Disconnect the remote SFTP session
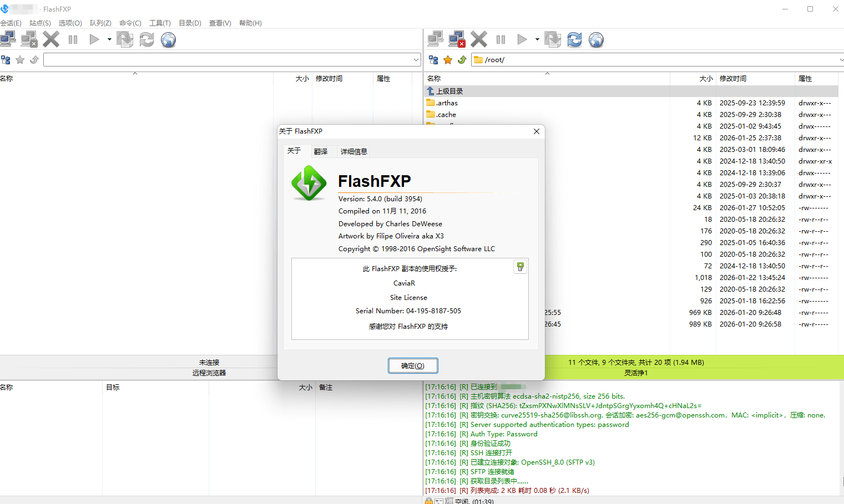The image size is (844, 504). [457, 39]
